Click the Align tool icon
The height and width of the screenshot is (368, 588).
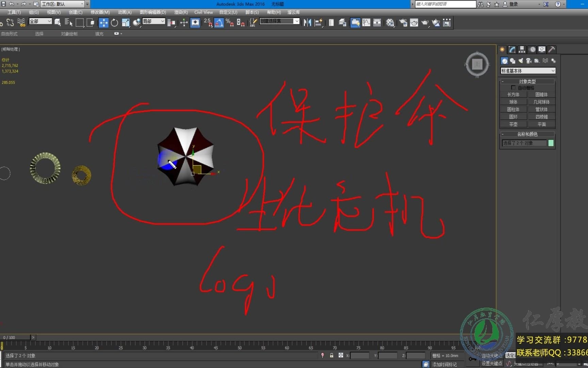point(318,23)
